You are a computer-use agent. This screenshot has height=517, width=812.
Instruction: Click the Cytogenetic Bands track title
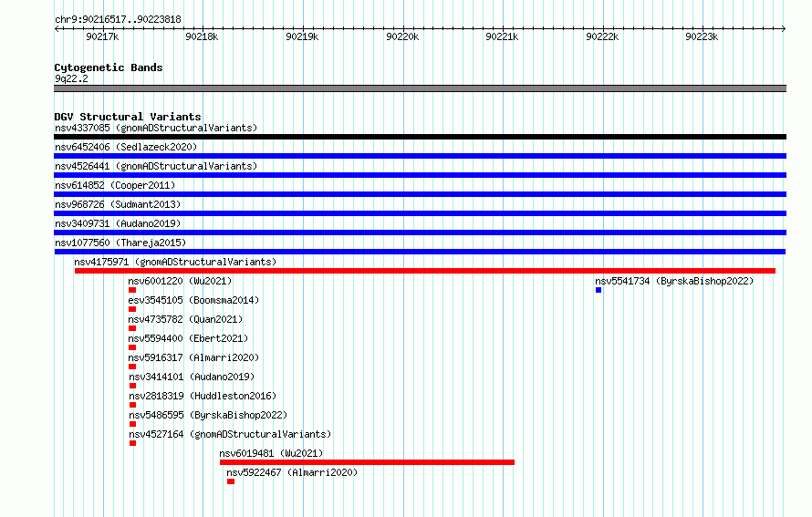(109, 67)
